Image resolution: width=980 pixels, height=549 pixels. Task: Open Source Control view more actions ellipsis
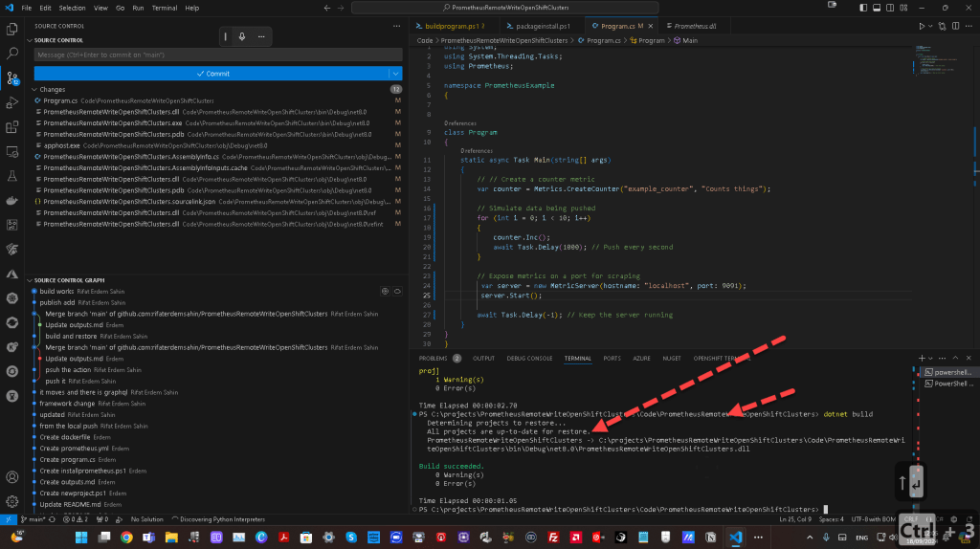click(396, 26)
